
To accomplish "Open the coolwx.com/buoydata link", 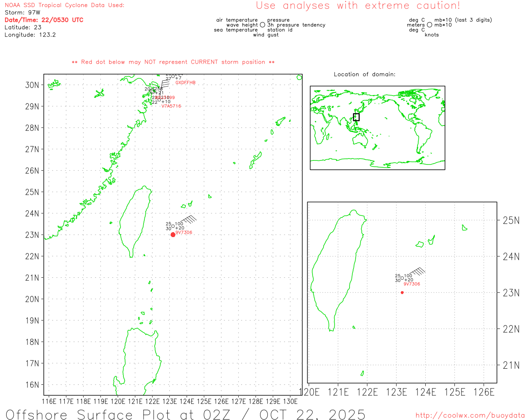I will [x=470, y=415].
